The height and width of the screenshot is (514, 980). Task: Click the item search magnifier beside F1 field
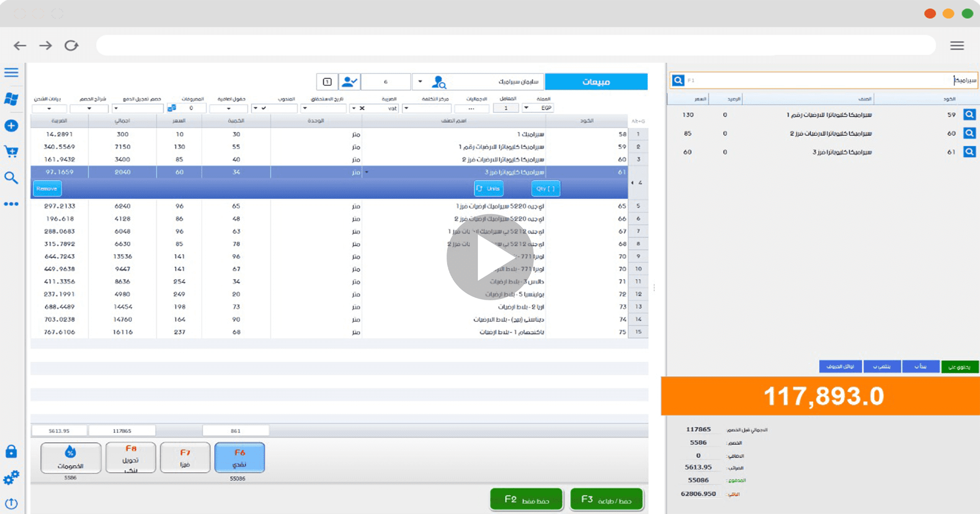(678, 80)
